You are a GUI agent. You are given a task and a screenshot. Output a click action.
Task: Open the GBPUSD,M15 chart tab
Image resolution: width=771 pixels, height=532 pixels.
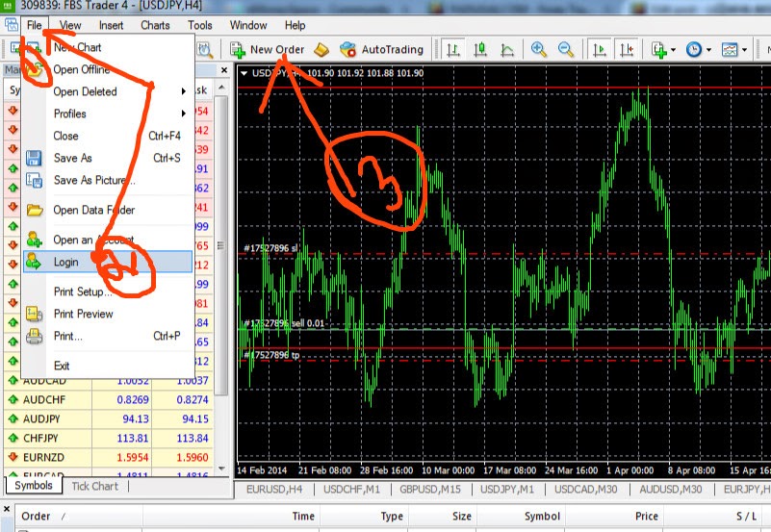pos(430,490)
